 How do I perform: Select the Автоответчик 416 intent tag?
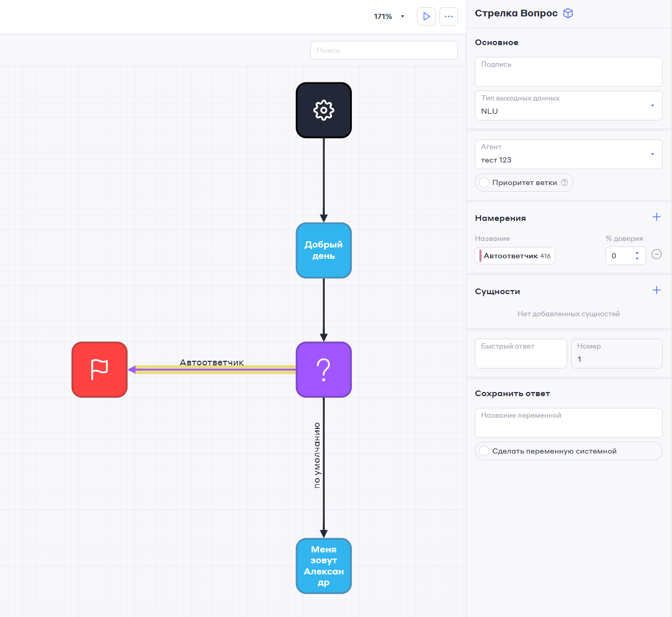click(515, 256)
